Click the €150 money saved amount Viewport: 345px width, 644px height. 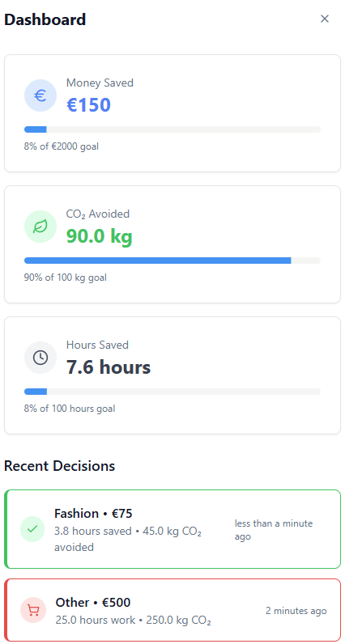point(89,105)
